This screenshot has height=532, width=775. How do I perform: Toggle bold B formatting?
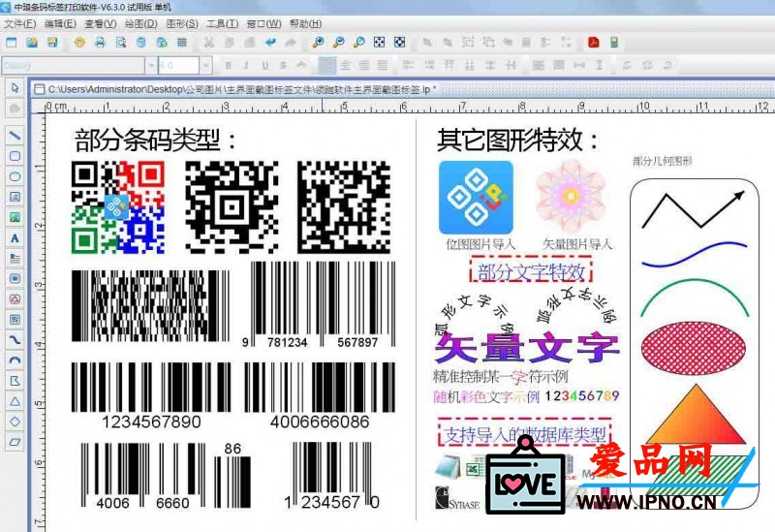228,65
